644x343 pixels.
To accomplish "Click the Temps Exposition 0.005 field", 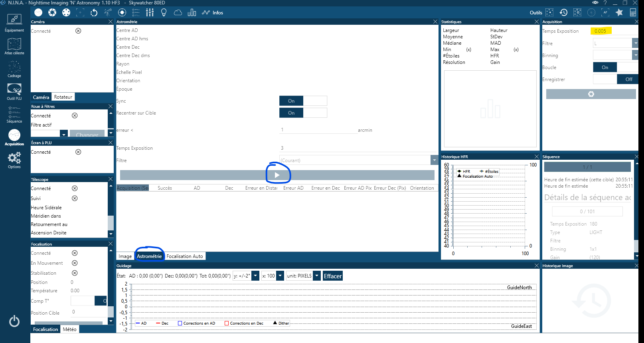I will point(614,31).
